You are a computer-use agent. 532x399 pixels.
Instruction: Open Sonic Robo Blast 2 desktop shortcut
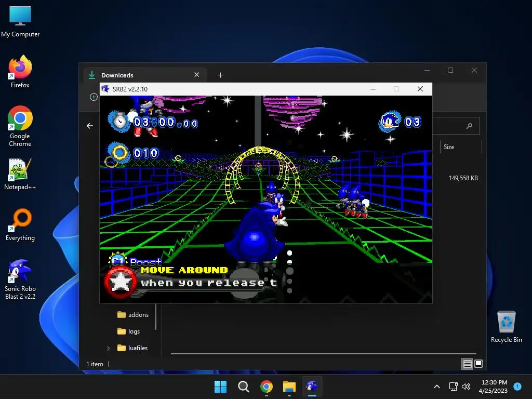coord(20,279)
